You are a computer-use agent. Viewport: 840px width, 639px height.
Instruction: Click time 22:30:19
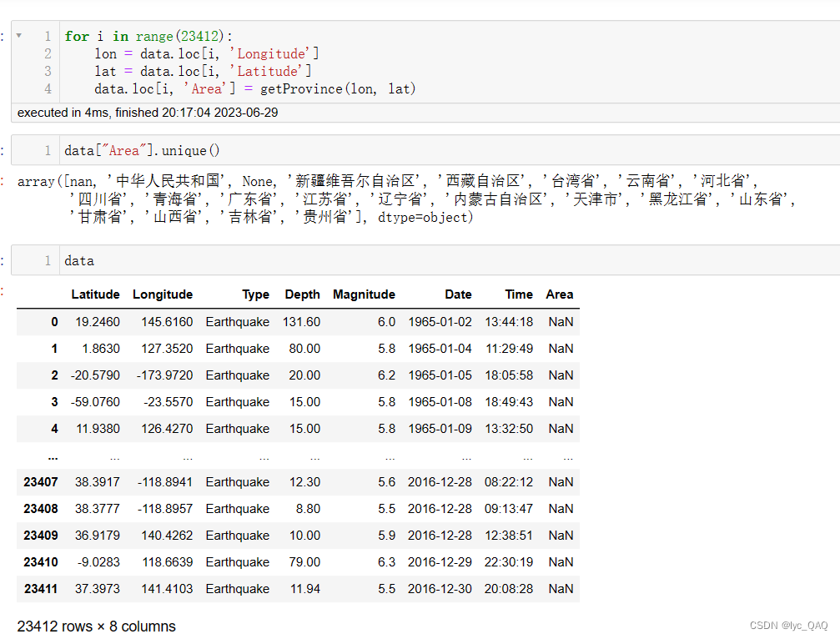(x=509, y=562)
